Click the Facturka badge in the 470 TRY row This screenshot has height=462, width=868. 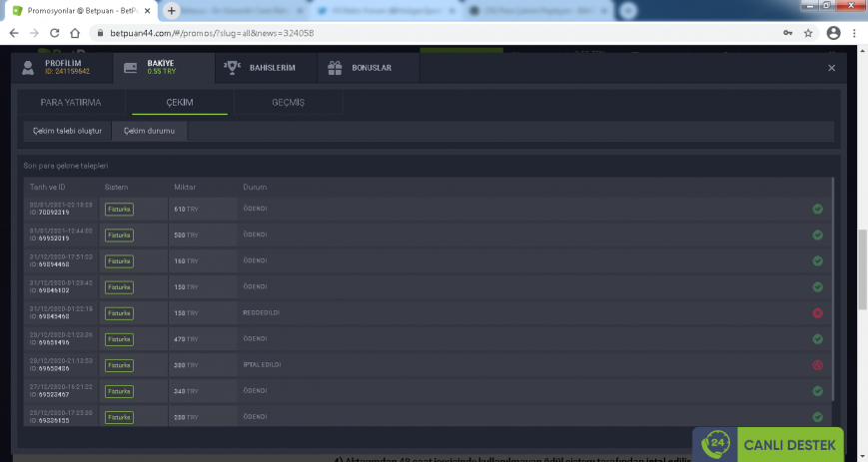tap(119, 339)
